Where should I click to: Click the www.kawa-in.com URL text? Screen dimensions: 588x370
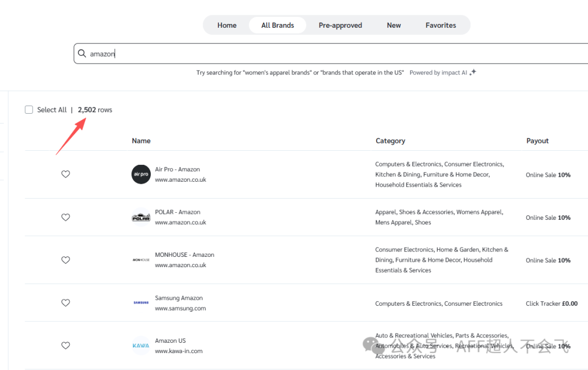coord(179,351)
